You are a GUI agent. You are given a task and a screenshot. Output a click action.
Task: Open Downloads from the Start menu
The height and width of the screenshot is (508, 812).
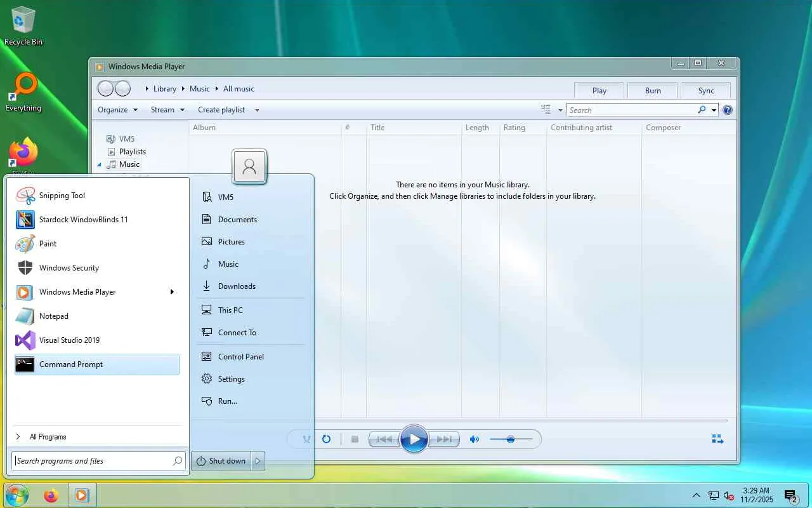coord(251,286)
